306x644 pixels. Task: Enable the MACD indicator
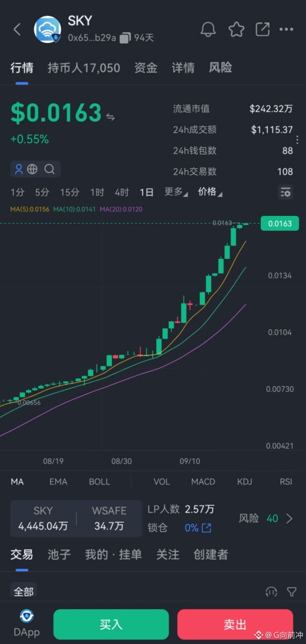tap(203, 482)
